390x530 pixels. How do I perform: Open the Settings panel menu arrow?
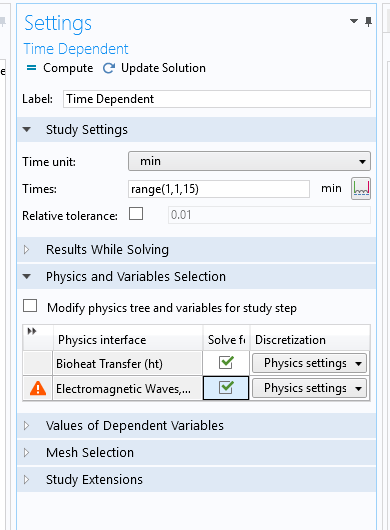coord(354,21)
